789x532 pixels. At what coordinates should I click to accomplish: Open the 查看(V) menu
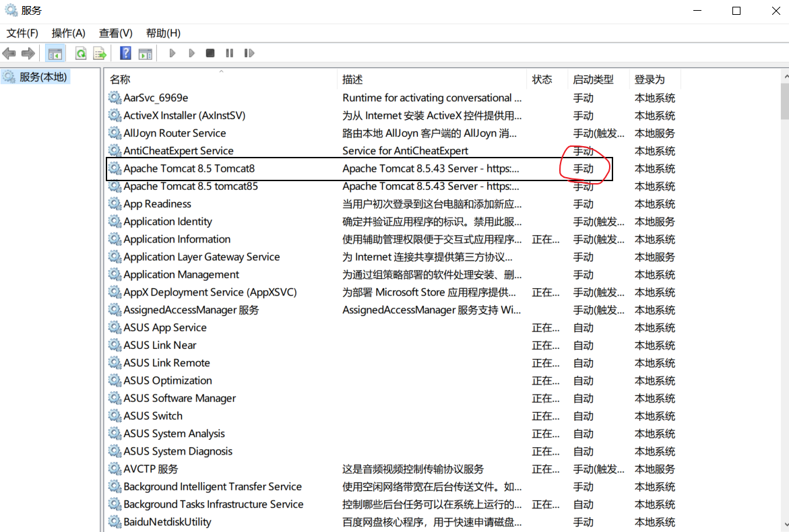116,33
